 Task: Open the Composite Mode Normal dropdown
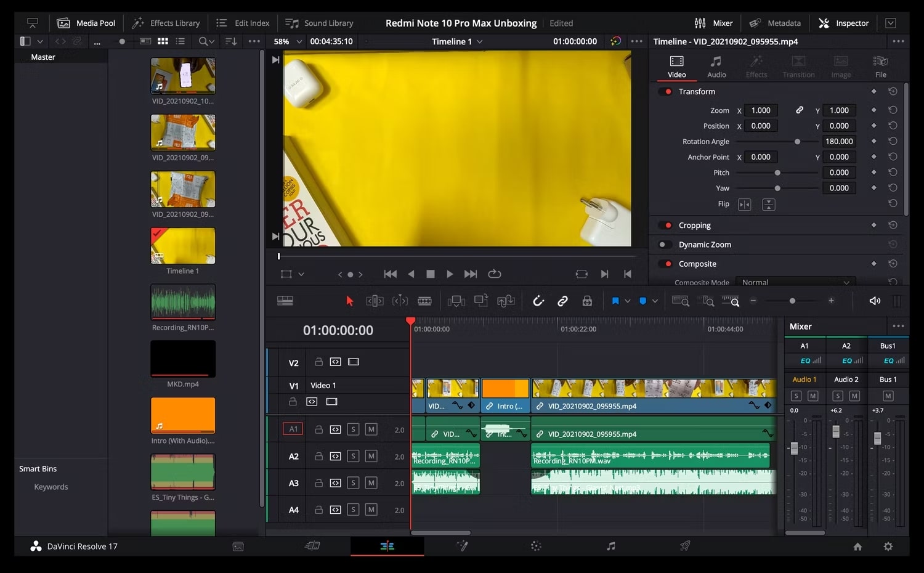(x=795, y=282)
